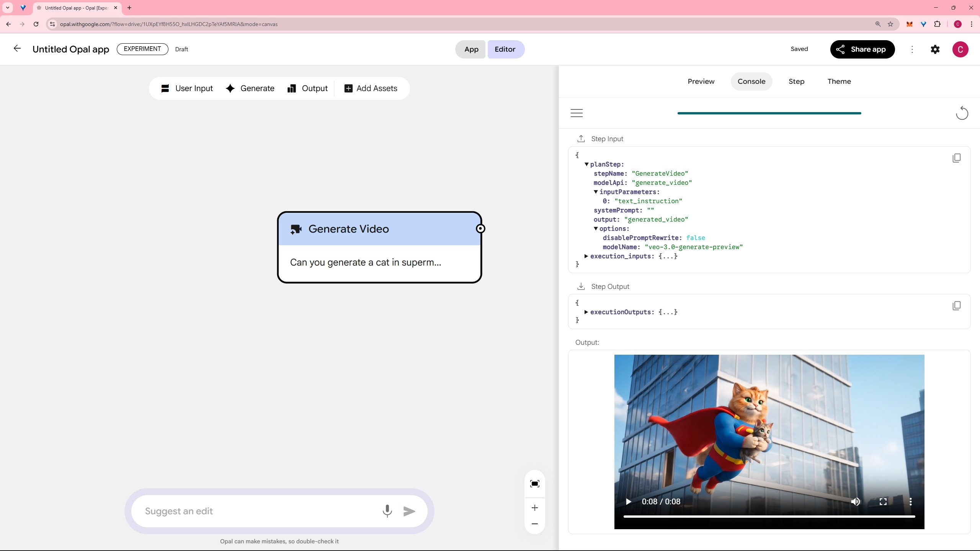The image size is (980, 551).
Task: Add a User Input step
Action: 187,88
